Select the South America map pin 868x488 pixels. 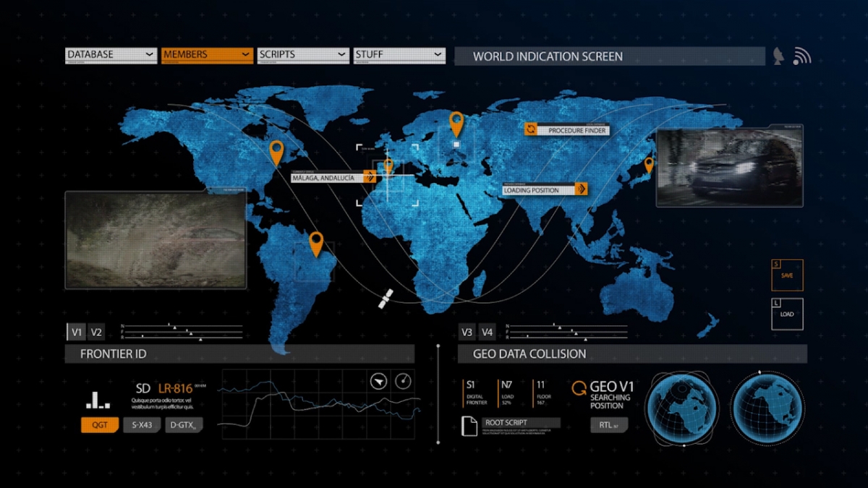pyautogui.click(x=316, y=244)
